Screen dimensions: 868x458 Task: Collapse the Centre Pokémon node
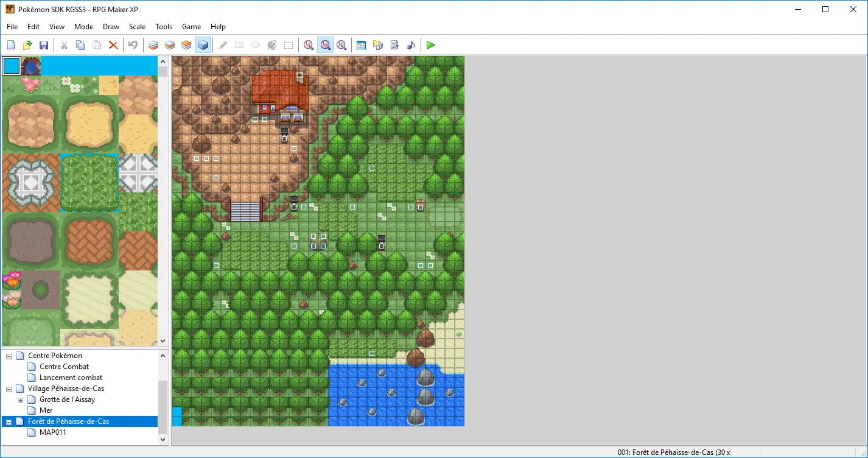point(8,355)
